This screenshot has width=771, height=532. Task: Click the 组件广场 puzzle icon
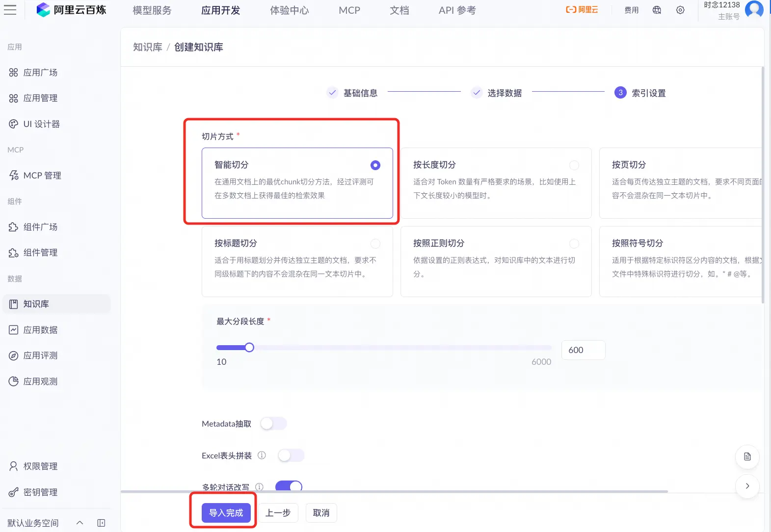(x=14, y=227)
